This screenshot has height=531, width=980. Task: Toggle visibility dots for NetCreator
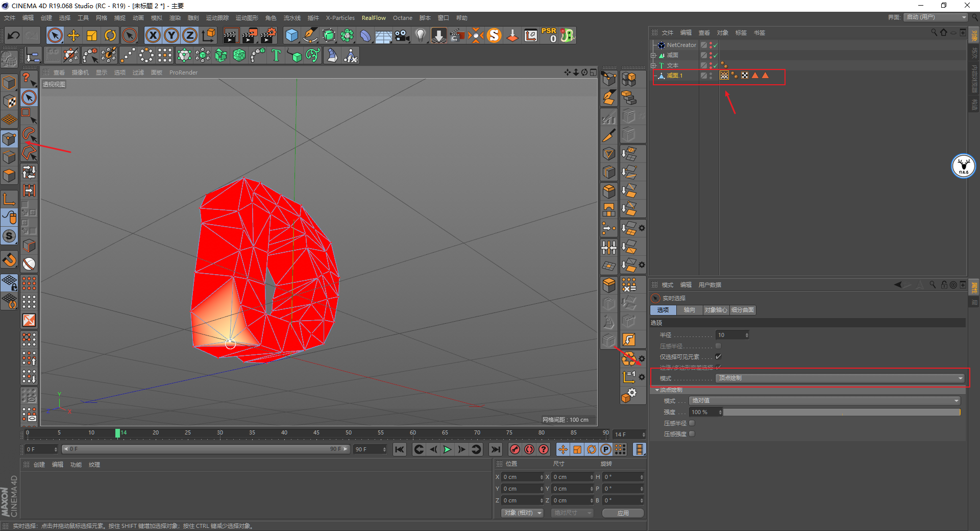pyautogui.click(x=710, y=45)
